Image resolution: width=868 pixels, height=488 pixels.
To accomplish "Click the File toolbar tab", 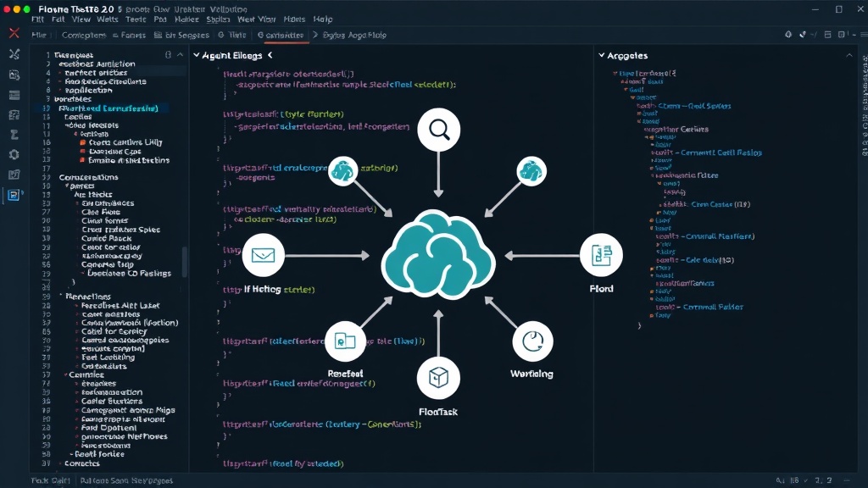I will 39,35.
